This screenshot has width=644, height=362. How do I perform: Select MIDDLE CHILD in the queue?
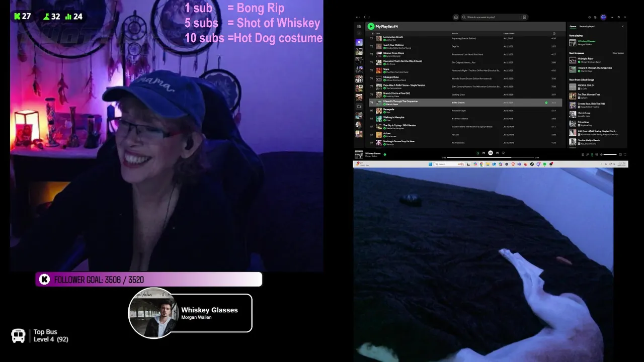tap(586, 85)
